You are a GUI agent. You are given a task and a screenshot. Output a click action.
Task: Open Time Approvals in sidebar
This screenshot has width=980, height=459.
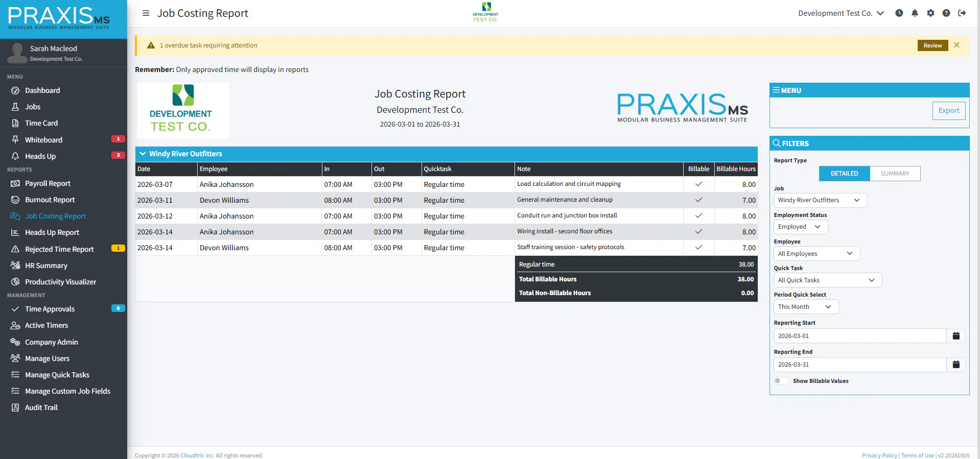(x=50, y=309)
